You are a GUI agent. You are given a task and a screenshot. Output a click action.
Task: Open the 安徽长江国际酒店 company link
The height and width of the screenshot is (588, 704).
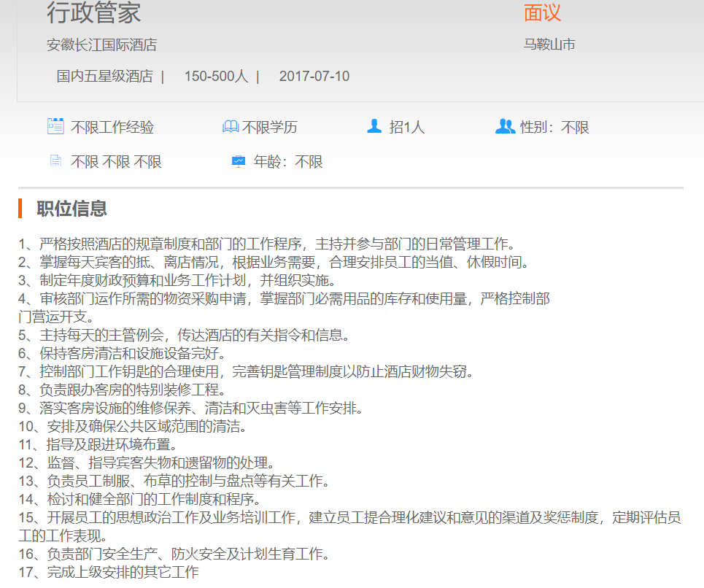101,45
